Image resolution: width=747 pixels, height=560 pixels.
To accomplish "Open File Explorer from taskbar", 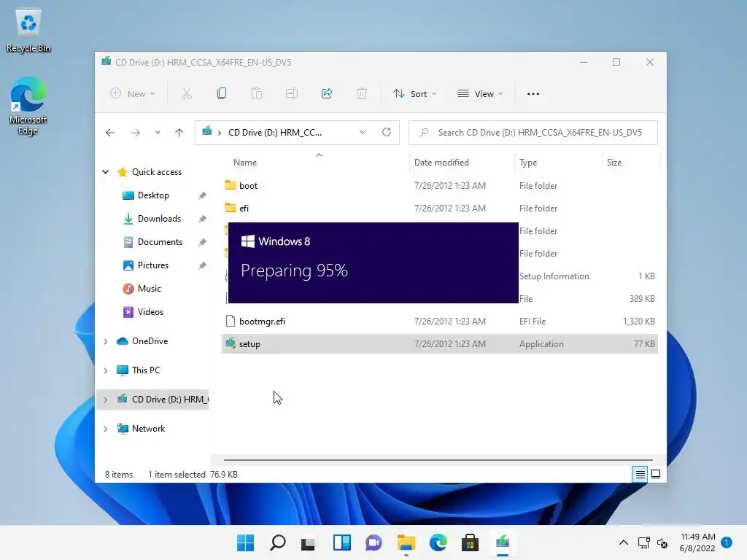I will pyautogui.click(x=406, y=542).
